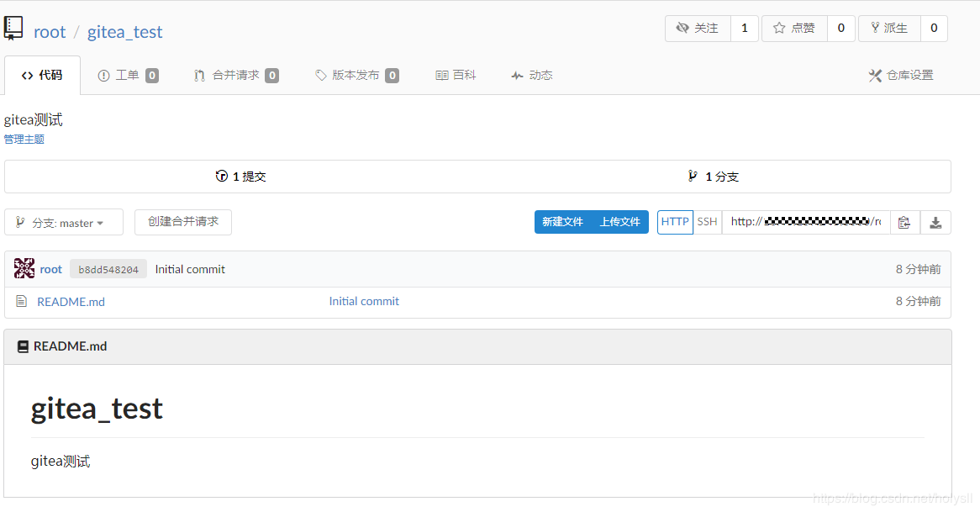Click the book icon on the README.md panel header
Viewport: 980px width, 512px height.
pos(23,346)
